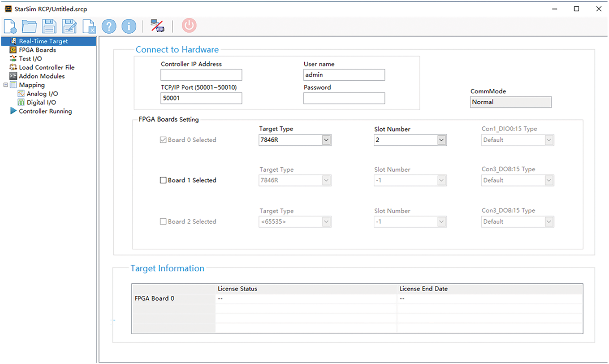Enable the Board 1 Selected checkbox

click(163, 180)
